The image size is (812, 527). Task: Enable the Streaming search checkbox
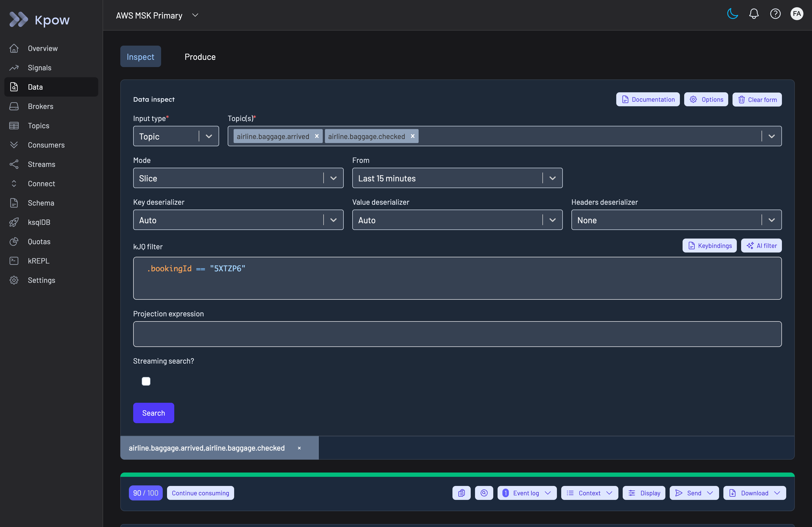pyautogui.click(x=146, y=381)
